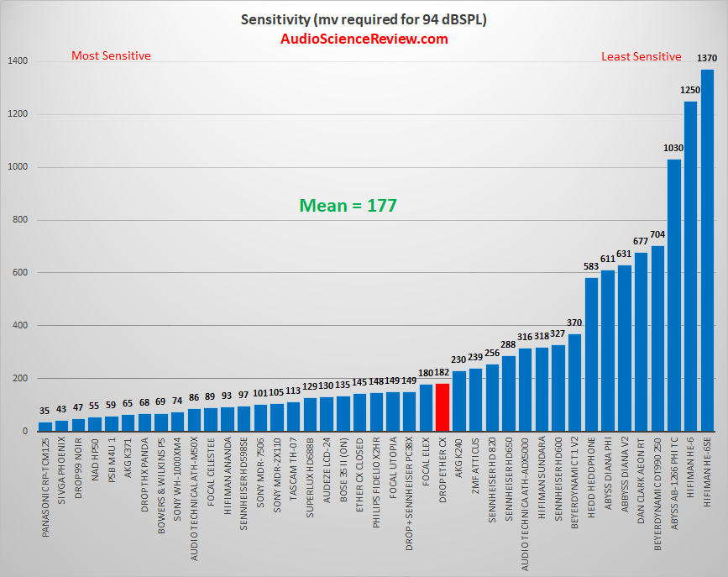Click the y-axis tick "1400"
This screenshot has height=577, width=728.
18,60
